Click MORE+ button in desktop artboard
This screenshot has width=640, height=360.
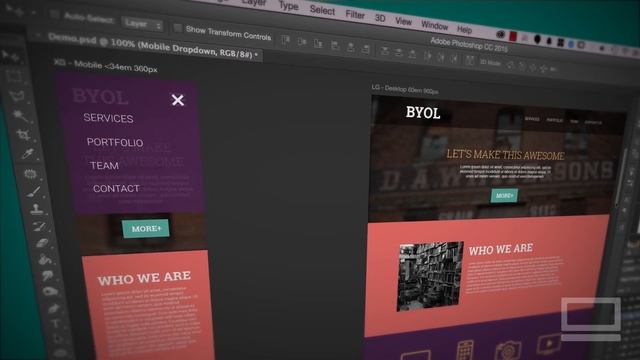click(x=504, y=196)
